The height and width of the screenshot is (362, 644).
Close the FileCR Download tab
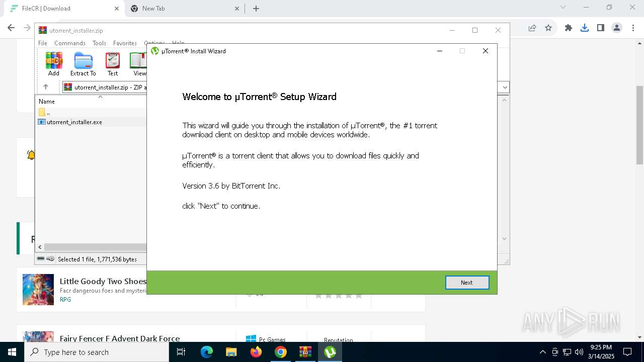point(116,9)
